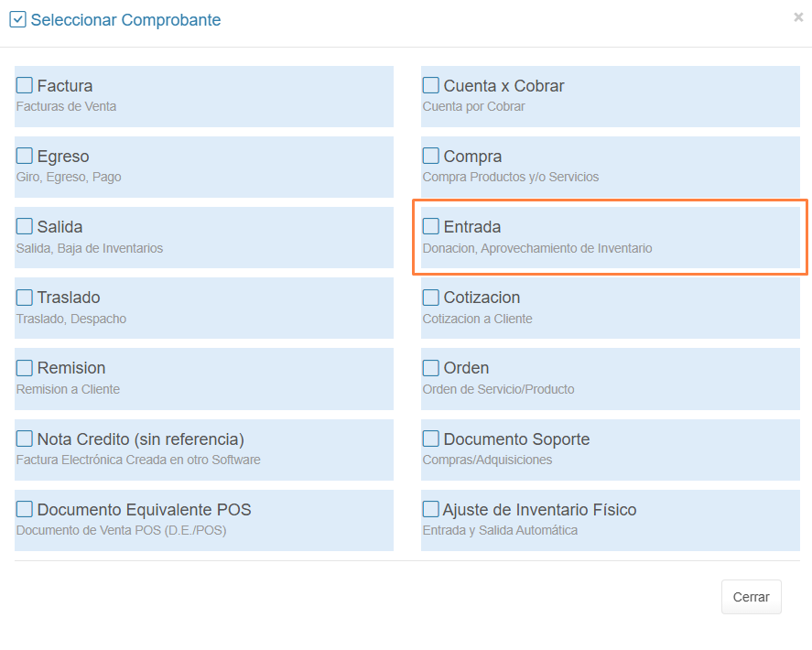Image resolution: width=812 pixels, height=650 pixels.
Task: Open Documento Soporte voucher option
Action: [x=516, y=439]
